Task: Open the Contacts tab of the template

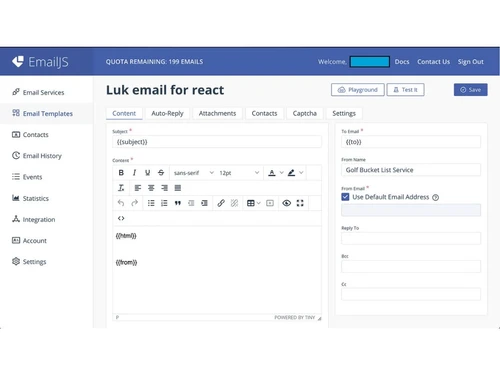Action: pyautogui.click(x=264, y=113)
